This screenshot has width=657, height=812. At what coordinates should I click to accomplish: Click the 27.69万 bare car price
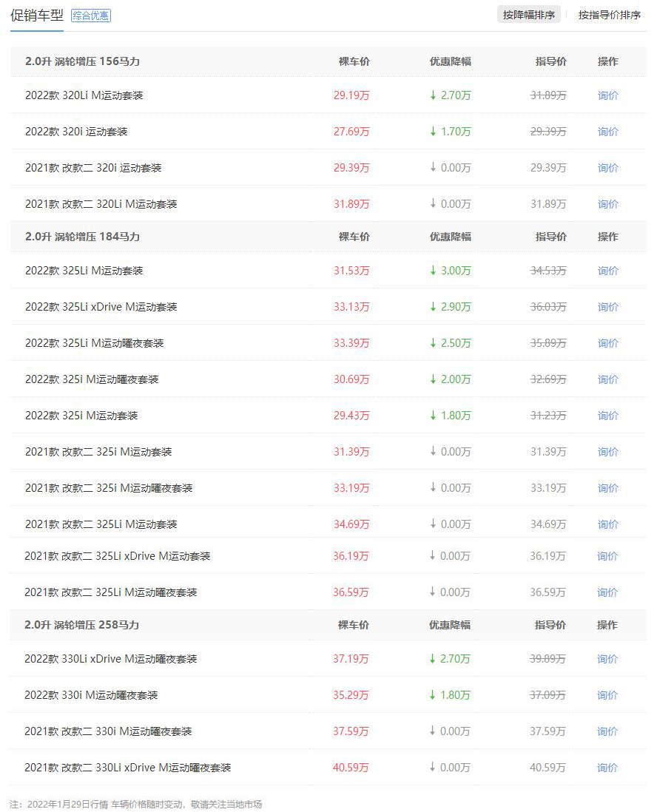pos(351,132)
